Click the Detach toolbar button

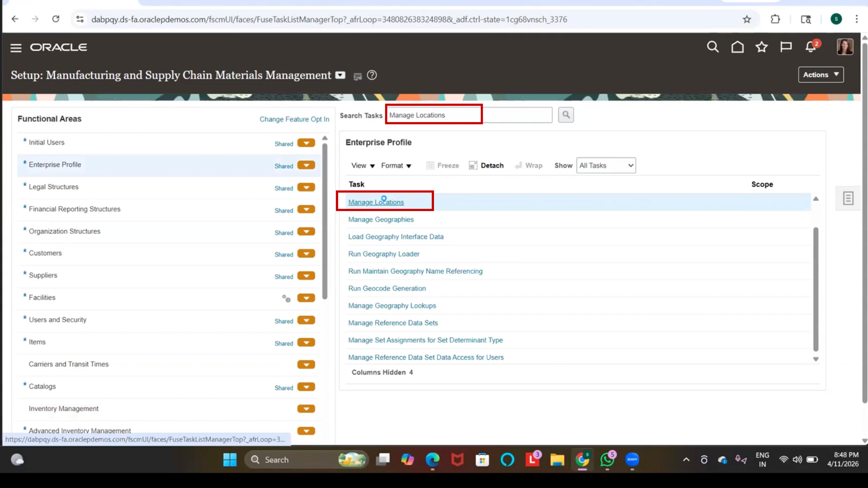point(486,165)
